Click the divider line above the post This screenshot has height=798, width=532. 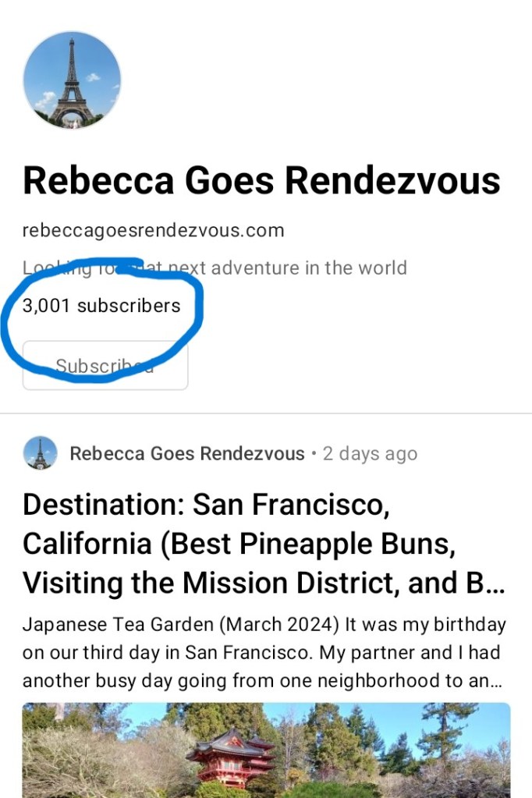(x=266, y=413)
